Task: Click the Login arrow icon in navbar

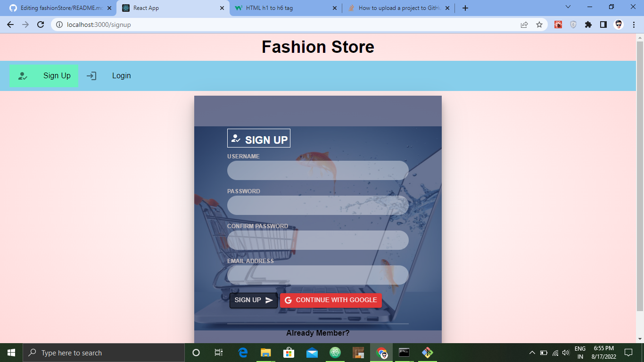Action: pos(91,75)
